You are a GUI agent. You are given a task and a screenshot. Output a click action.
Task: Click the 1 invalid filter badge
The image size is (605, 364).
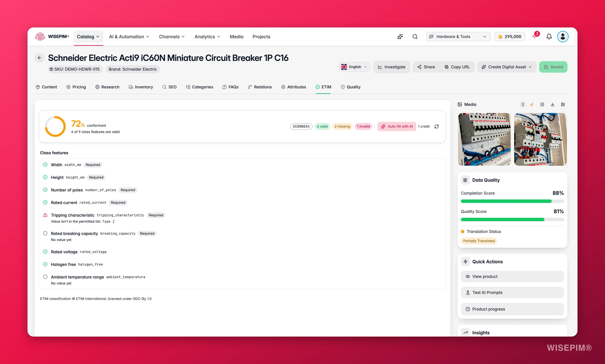[x=363, y=126]
